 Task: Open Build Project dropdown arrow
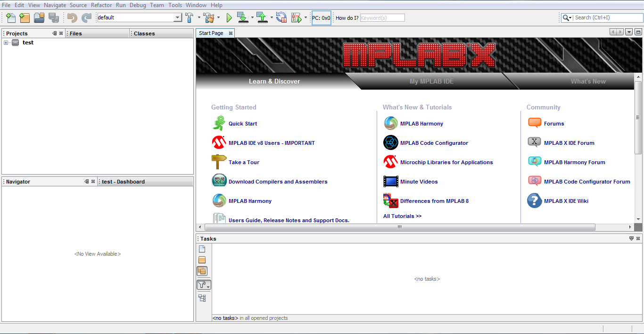coord(198,18)
